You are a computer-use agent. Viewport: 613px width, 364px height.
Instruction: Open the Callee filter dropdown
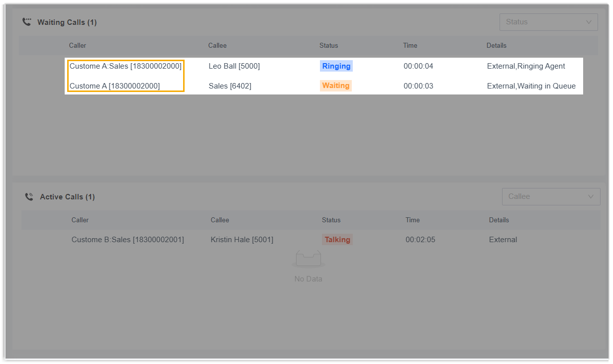[x=551, y=196]
